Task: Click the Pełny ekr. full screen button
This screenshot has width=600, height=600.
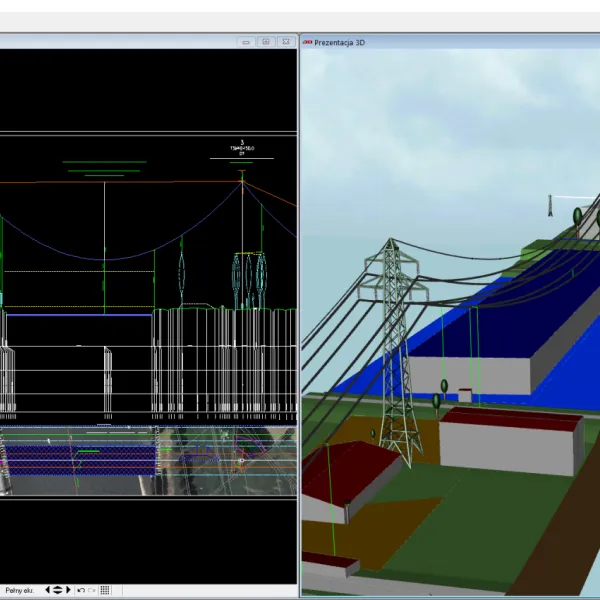Action: [x=19, y=590]
